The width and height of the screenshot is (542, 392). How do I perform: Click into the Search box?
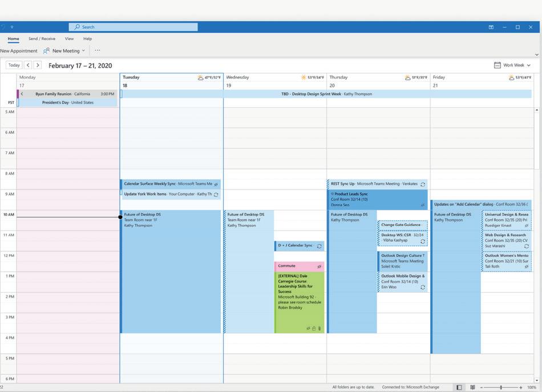click(133, 27)
